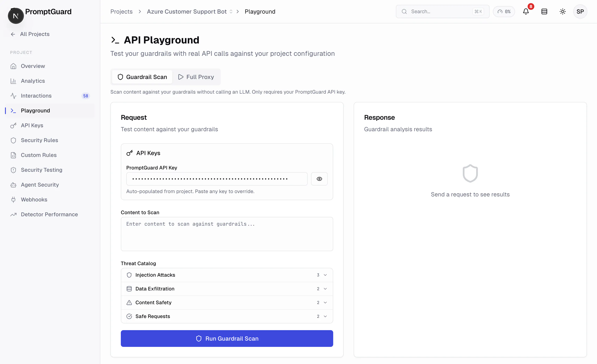
Task: Click the Projects breadcrumb link
Action: pos(121,11)
